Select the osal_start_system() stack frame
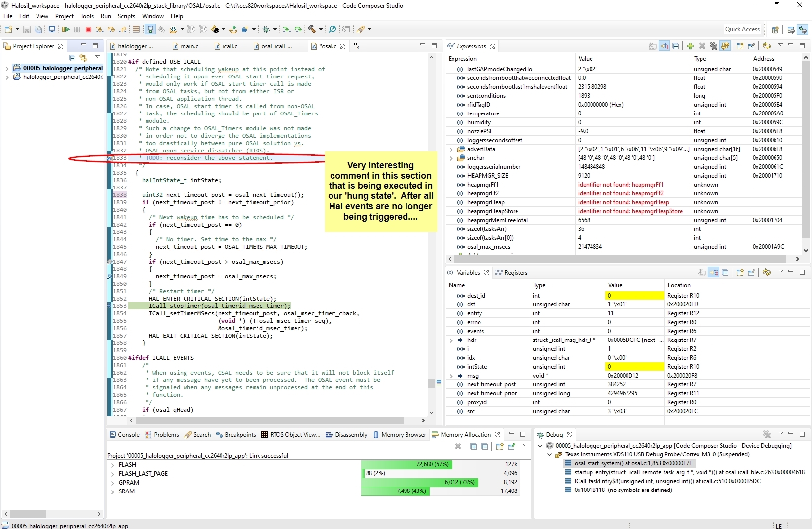Image resolution: width=812 pixels, height=529 pixels. click(x=629, y=463)
